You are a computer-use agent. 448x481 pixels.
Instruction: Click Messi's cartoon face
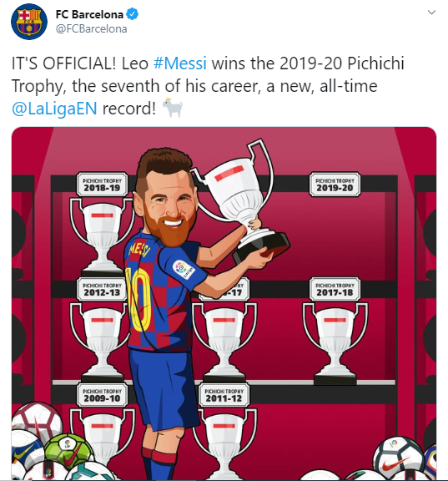167,204
